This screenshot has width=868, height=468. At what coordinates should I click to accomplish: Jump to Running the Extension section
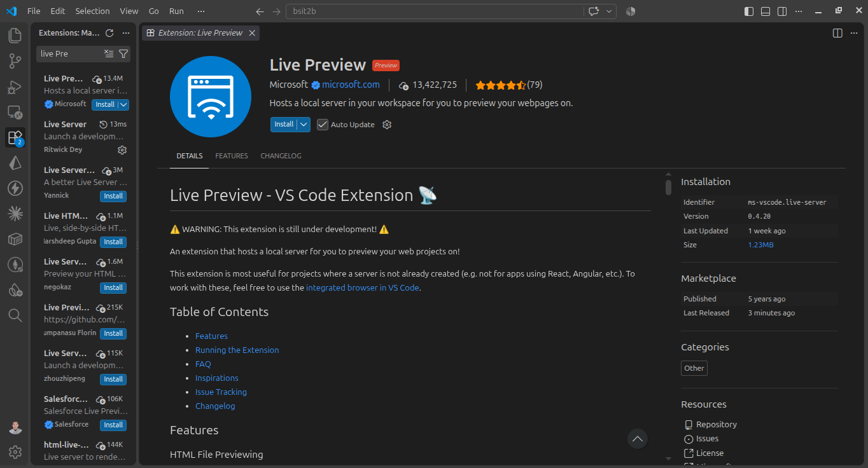(237, 350)
